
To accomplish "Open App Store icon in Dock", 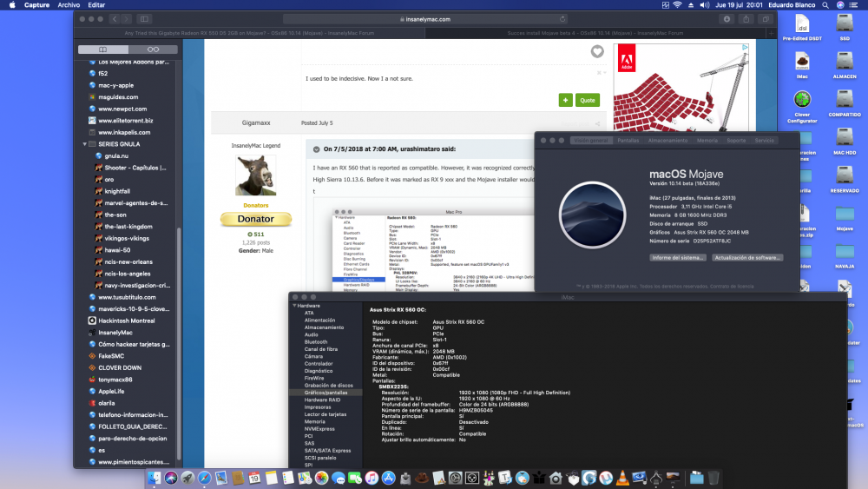I will (x=388, y=478).
